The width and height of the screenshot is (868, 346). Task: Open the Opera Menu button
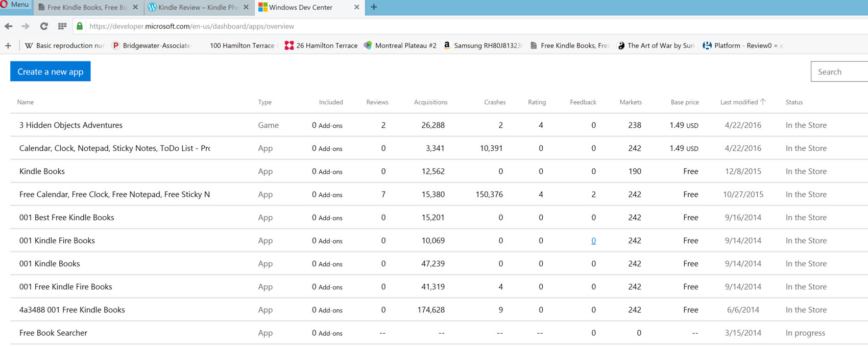click(x=15, y=5)
